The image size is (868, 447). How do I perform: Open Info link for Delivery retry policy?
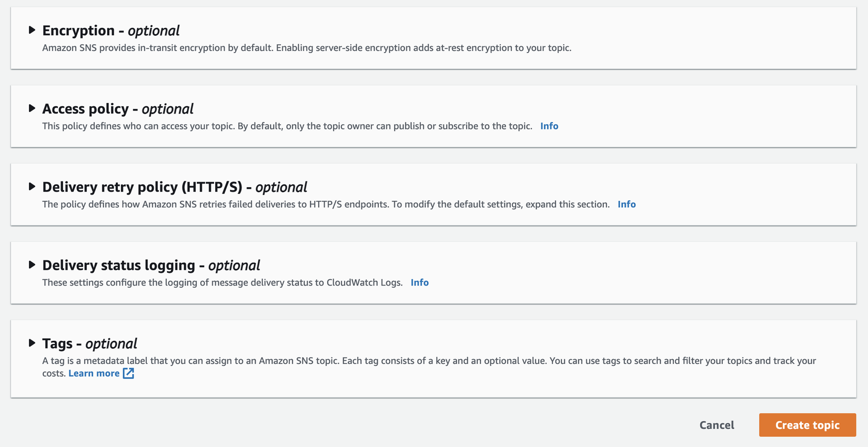coord(627,205)
